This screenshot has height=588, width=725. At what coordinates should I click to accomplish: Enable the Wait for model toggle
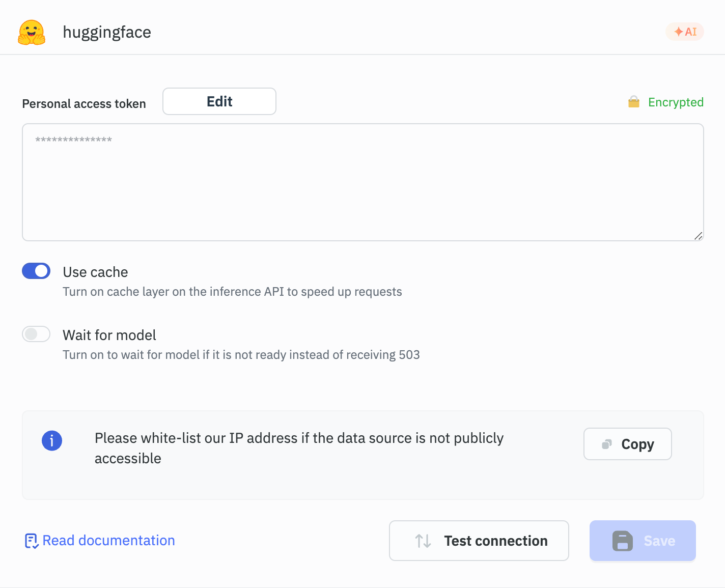click(x=36, y=334)
